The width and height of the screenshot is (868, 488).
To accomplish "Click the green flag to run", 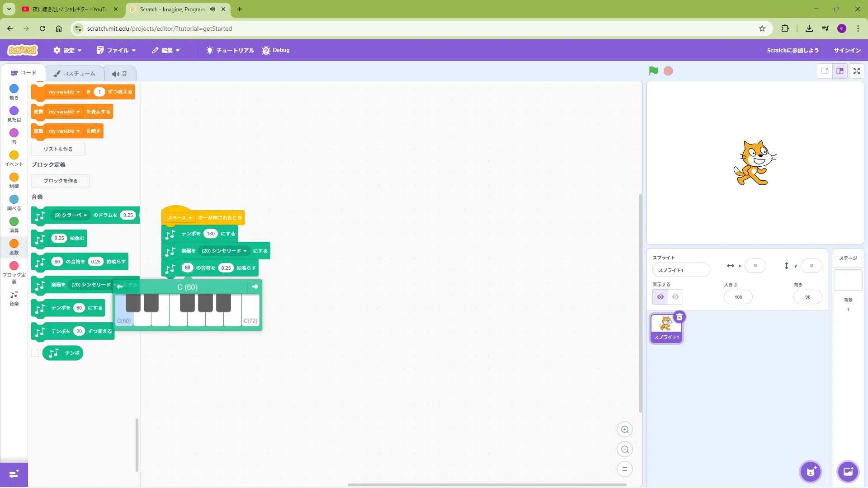I will (653, 71).
